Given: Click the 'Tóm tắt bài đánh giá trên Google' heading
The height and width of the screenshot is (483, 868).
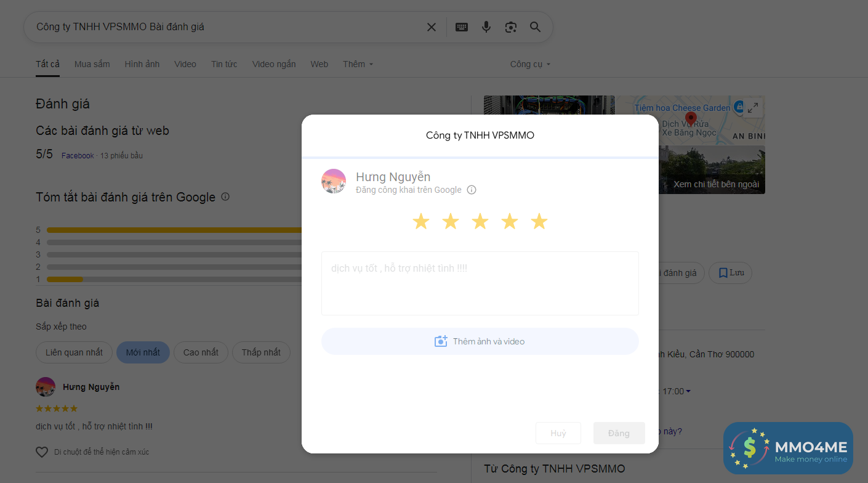Looking at the screenshot, I should click(126, 197).
